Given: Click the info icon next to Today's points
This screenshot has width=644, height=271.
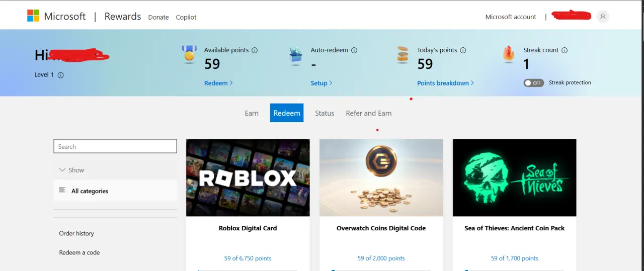Looking at the screenshot, I should click(463, 50).
